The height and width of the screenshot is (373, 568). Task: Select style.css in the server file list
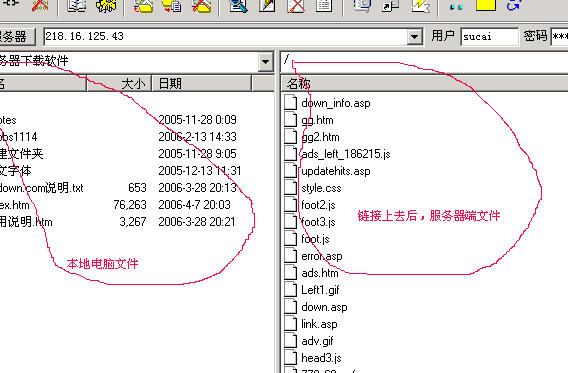point(321,188)
